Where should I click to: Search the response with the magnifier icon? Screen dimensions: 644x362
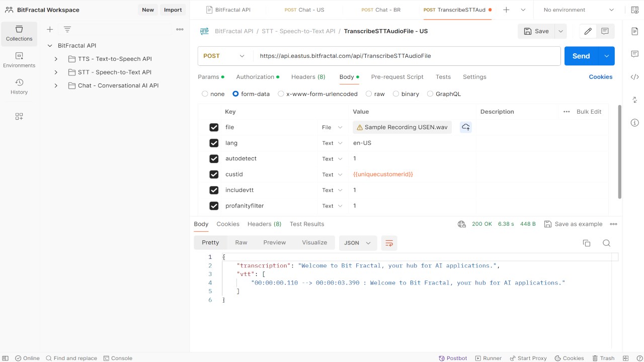606,243
